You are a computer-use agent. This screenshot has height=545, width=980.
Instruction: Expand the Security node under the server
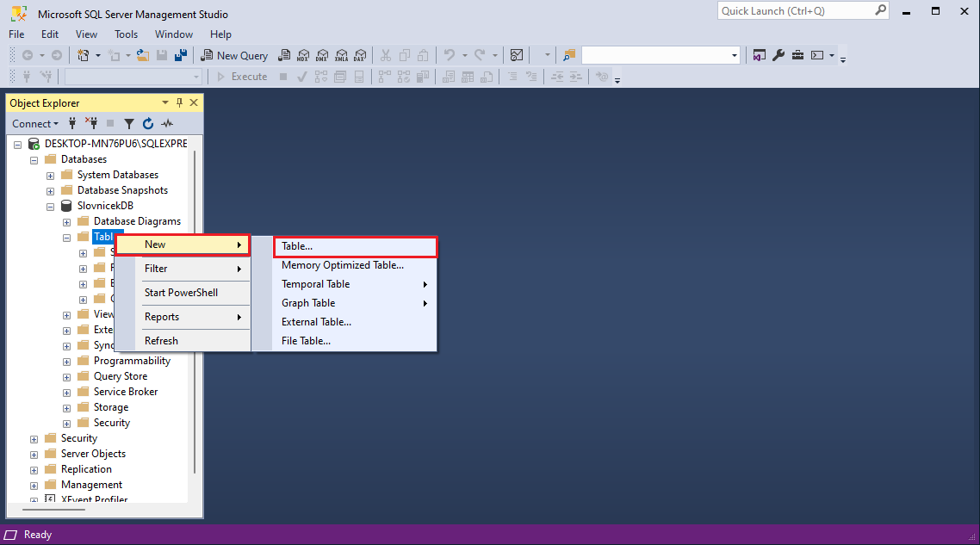34,438
